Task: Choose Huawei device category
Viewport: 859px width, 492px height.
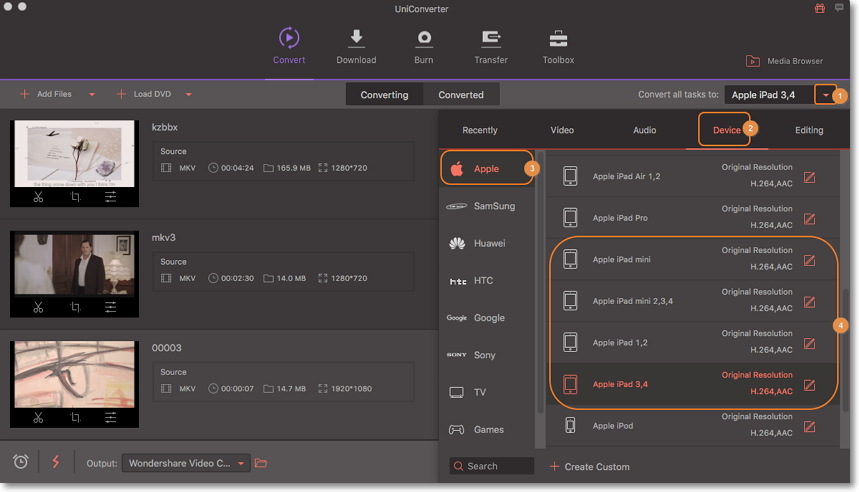Action: [486, 243]
